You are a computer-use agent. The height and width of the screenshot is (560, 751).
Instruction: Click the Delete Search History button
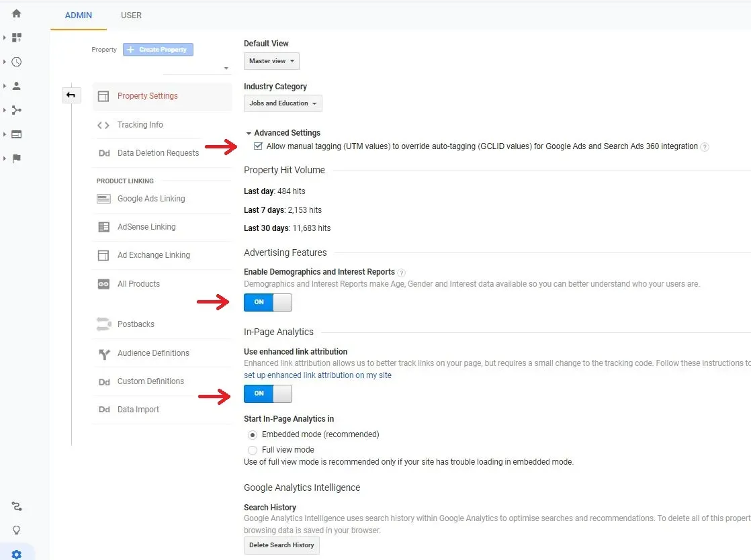pyautogui.click(x=281, y=545)
